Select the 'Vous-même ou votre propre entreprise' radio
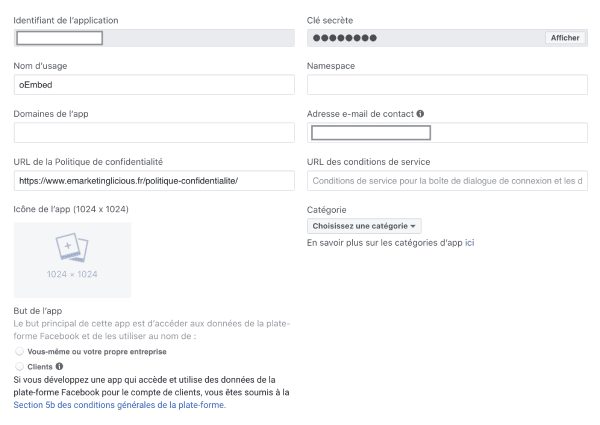Image resolution: width=600 pixels, height=425 pixels. coord(19,352)
